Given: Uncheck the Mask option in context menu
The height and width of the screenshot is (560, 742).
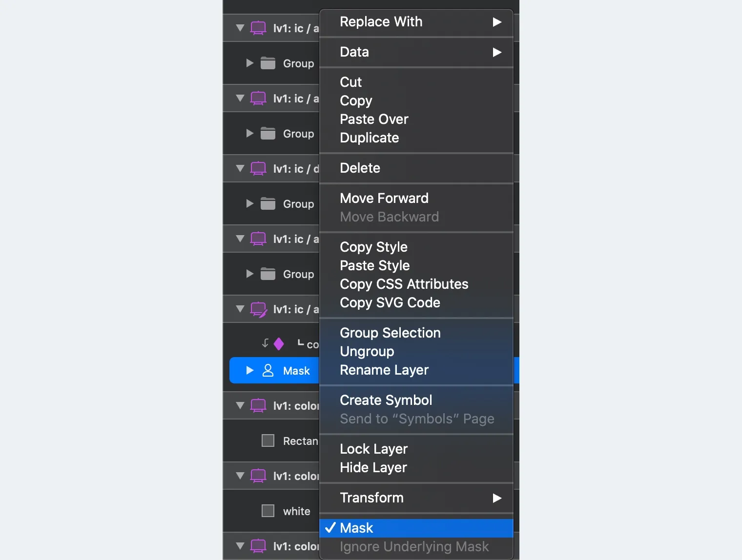Looking at the screenshot, I should click(x=356, y=528).
